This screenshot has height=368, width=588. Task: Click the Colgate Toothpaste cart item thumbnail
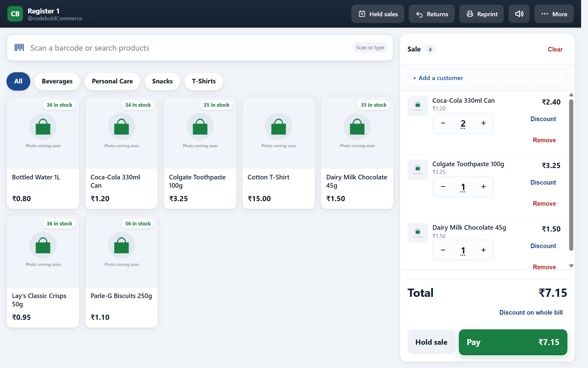417,170
